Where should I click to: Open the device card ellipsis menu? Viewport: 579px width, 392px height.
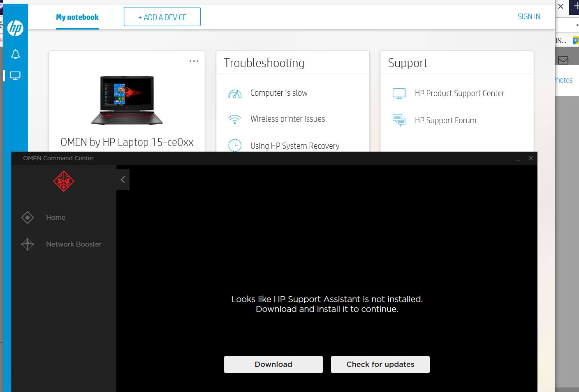click(x=194, y=61)
